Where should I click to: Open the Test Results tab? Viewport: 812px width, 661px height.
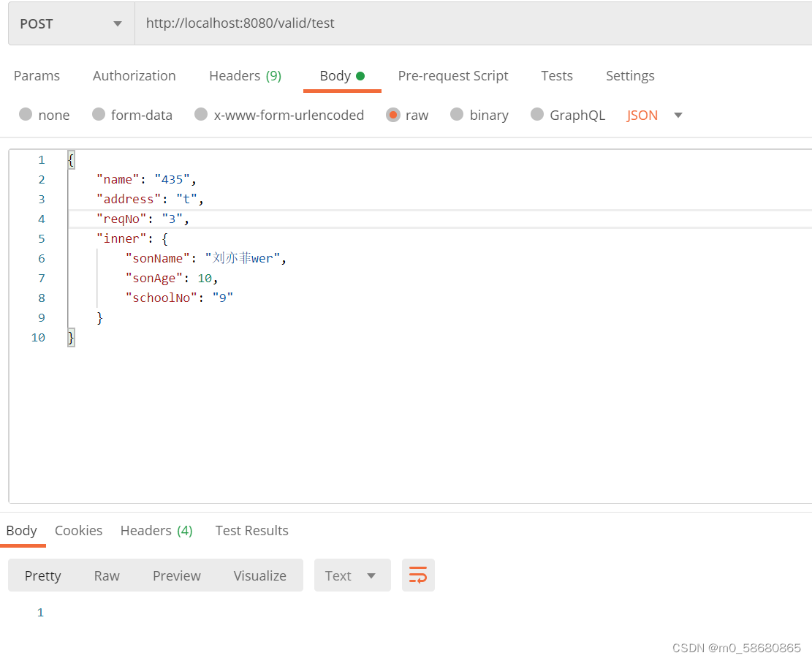[251, 530]
